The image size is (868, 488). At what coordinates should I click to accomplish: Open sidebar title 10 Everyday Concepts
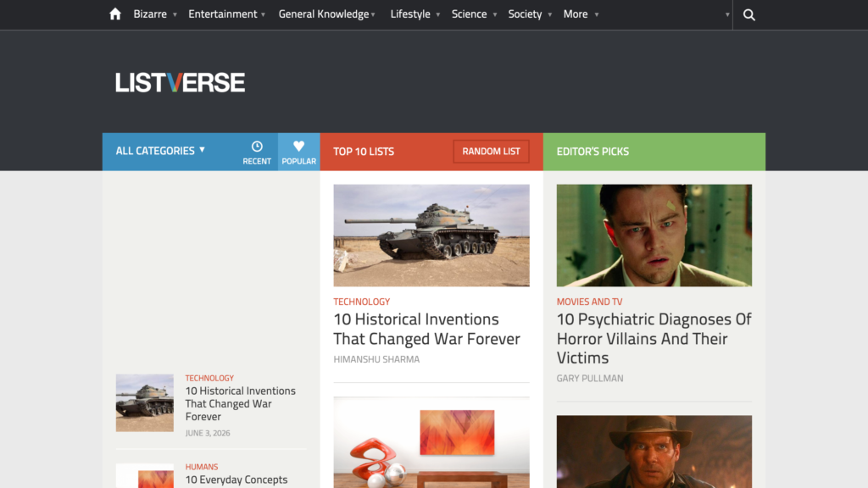[x=236, y=480]
